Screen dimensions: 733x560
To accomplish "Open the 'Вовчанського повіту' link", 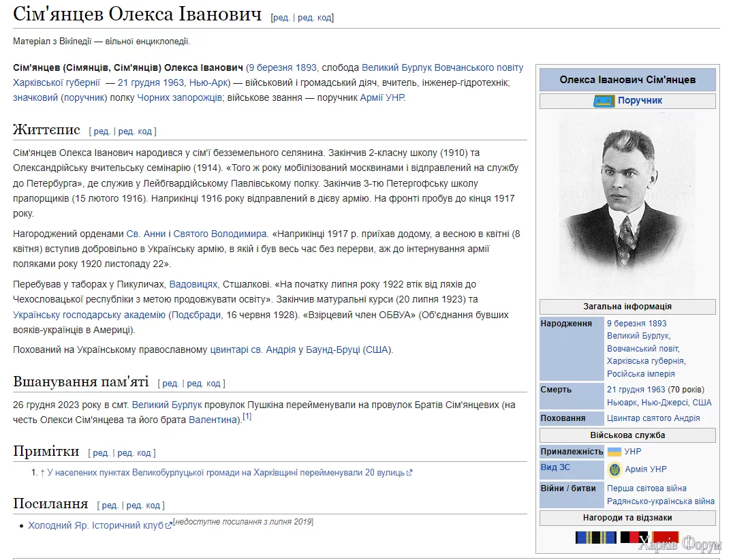I will 479,67.
